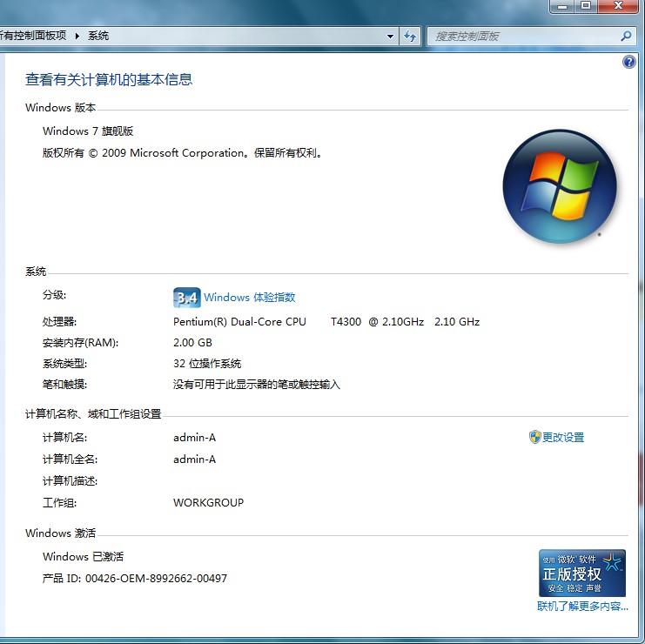Screen dimensions: 645x644
Task: Open 联机了解更多内容 link
Action: click(582, 607)
